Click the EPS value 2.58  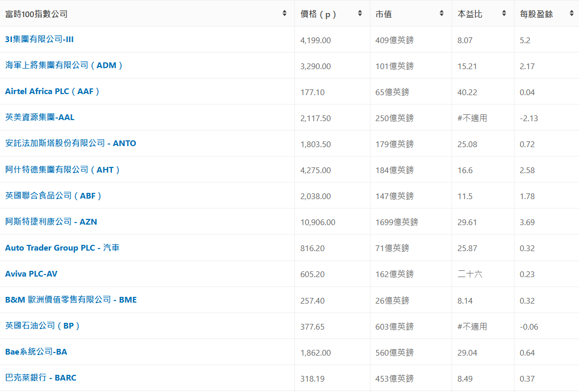527,171
